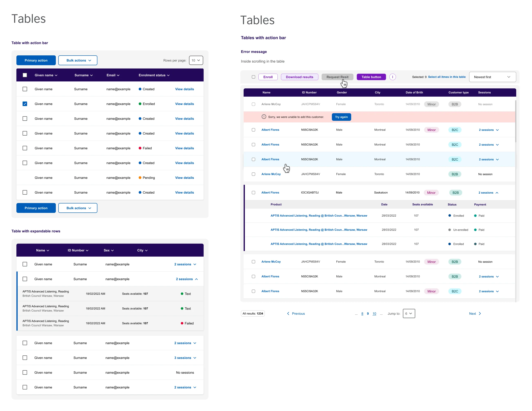Open the Rows per page selector
The image size is (532, 411).
[x=196, y=60]
